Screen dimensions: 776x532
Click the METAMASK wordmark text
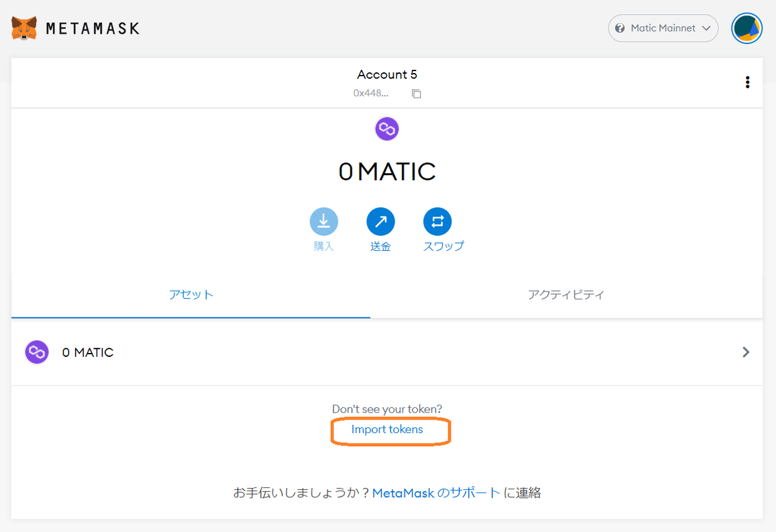tap(92, 28)
